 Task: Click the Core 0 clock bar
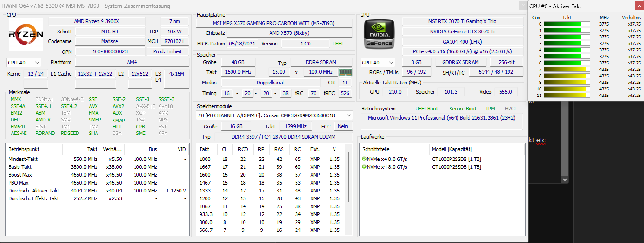pos(567,24)
